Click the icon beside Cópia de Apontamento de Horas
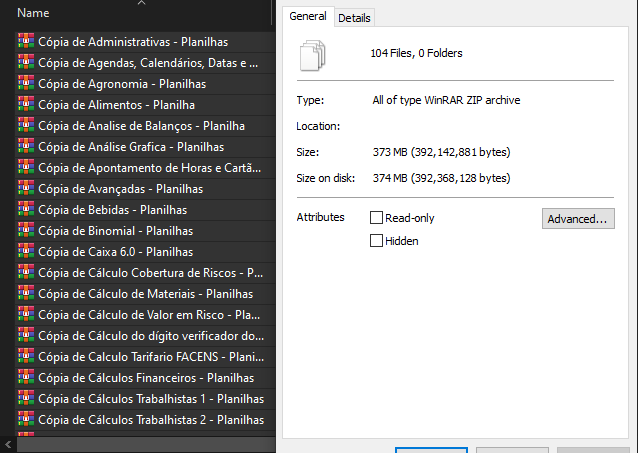638x453 pixels. 26,167
